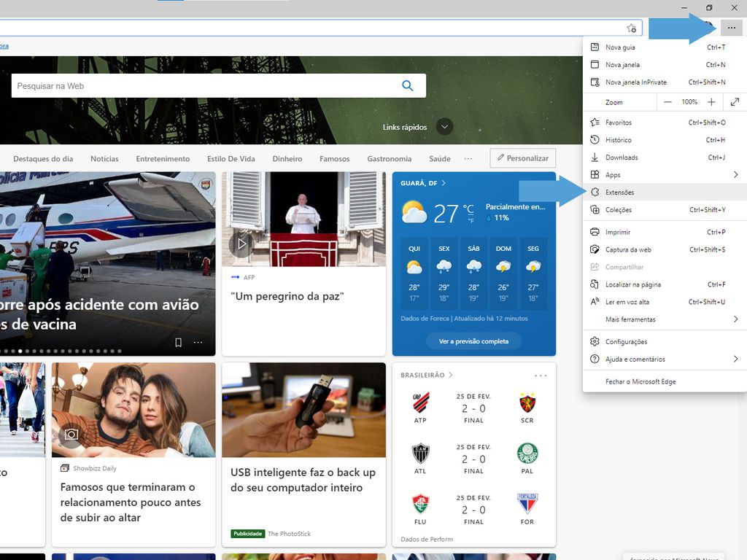Image resolution: width=747 pixels, height=560 pixels.
Task: Open Nova janela InPrivate
Action: pos(665,82)
